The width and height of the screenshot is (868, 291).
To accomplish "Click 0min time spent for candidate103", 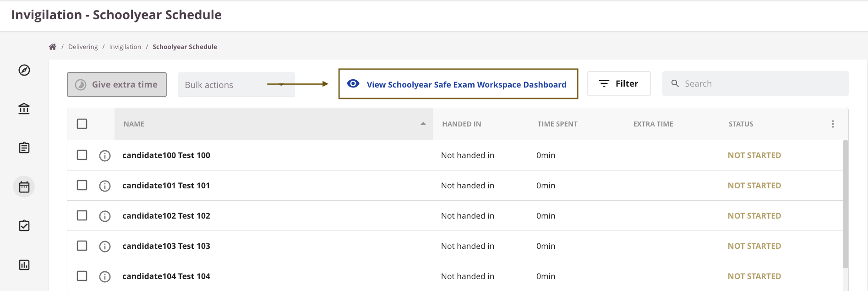I will pyautogui.click(x=546, y=246).
